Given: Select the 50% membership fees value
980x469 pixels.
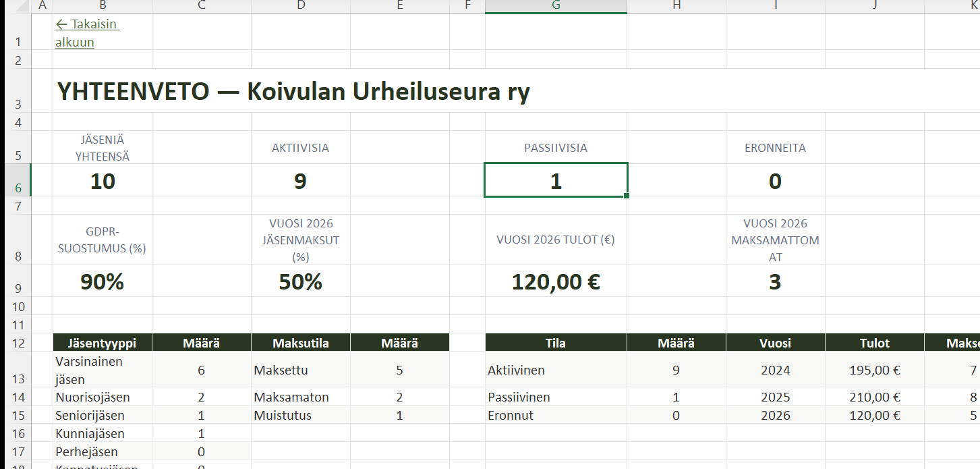Looking at the screenshot, I should coord(301,281).
